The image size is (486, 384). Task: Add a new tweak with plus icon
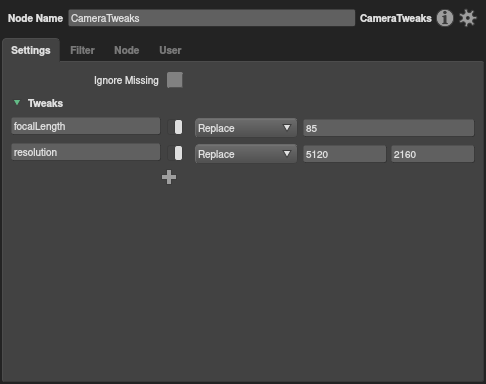169,177
